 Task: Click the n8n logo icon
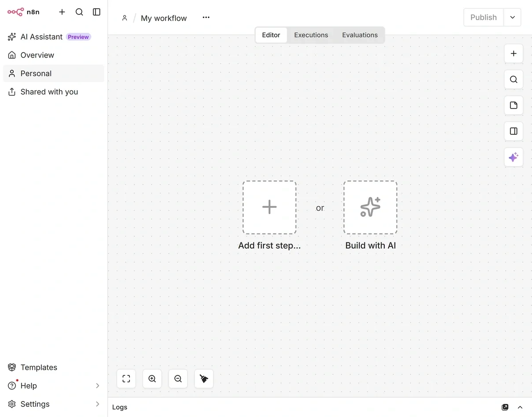pyautogui.click(x=16, y=12)
